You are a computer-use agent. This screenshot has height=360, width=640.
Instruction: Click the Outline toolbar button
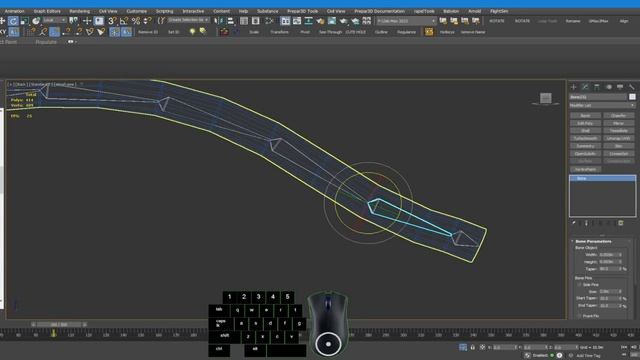381,32
